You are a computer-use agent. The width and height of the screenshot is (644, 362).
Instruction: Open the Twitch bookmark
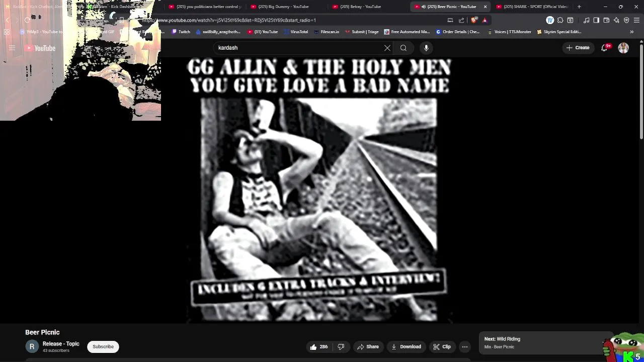pyautogui.click(x=181, y=32)
